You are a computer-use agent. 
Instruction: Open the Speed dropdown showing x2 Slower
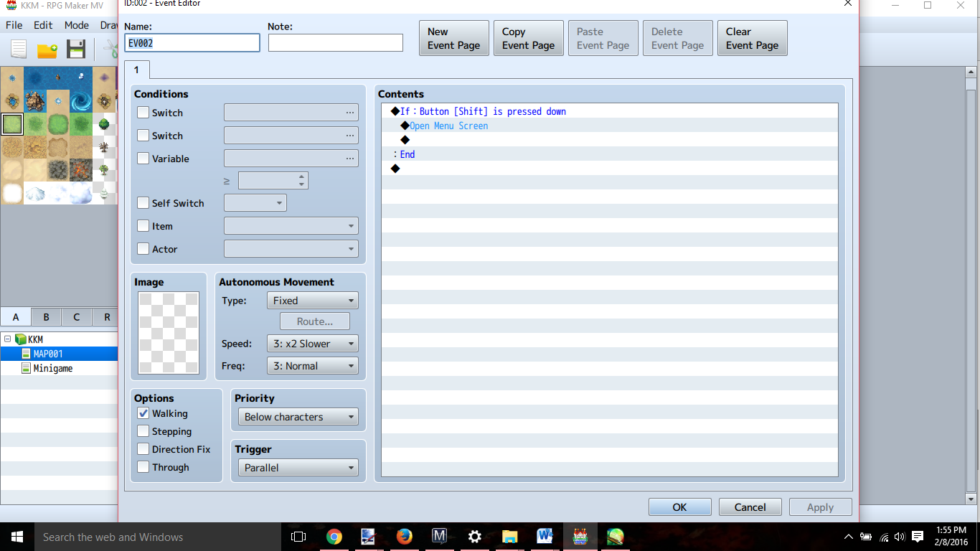tap(313, 344)
